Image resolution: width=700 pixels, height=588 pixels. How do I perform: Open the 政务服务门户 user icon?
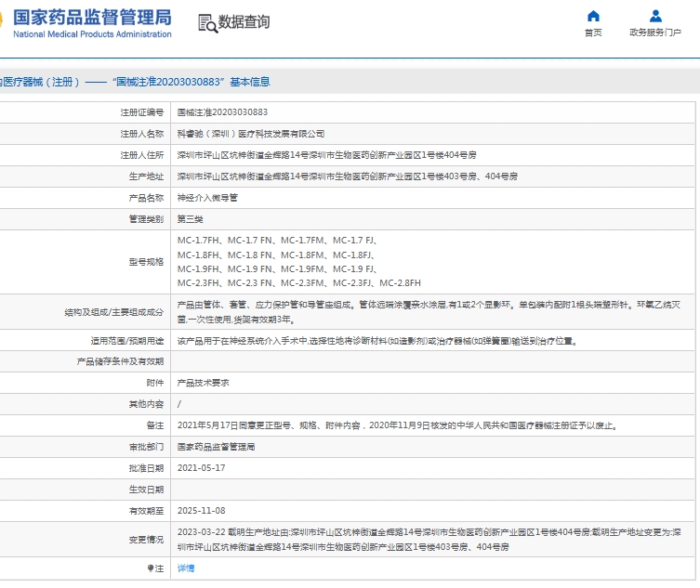coord(655,16)
